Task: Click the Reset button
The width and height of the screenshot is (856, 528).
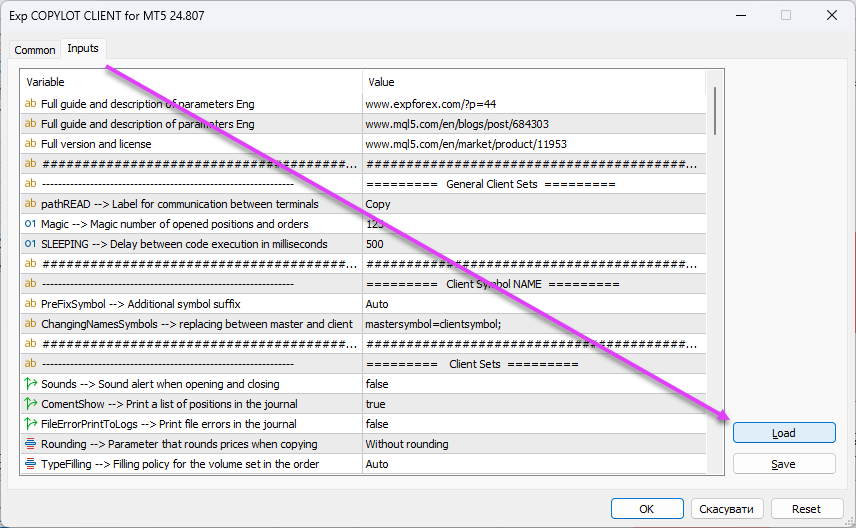Action: (806, 509)
